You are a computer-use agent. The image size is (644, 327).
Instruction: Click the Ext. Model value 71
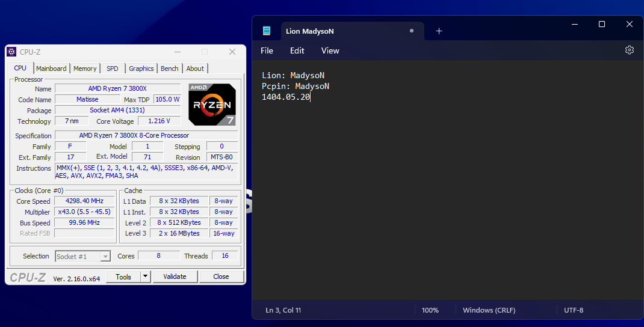pos(147,157)
